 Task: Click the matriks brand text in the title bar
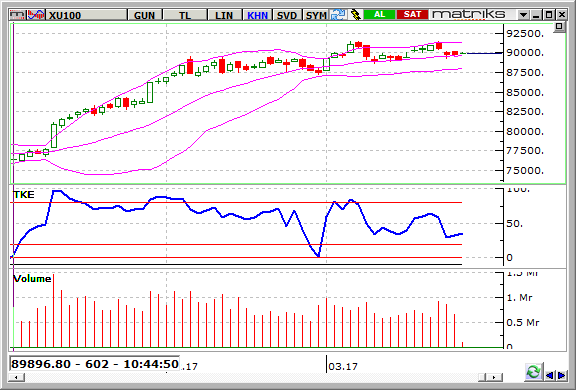point(469,14)
